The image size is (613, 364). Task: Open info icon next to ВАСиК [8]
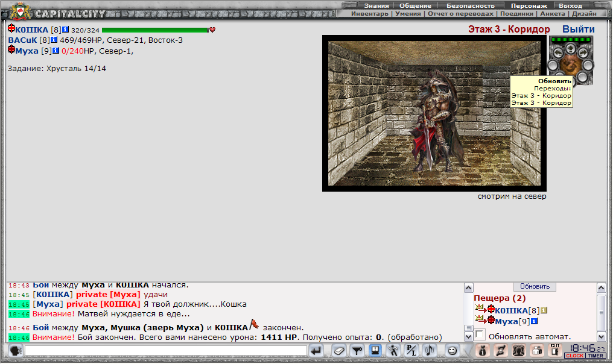coord(54,39)
